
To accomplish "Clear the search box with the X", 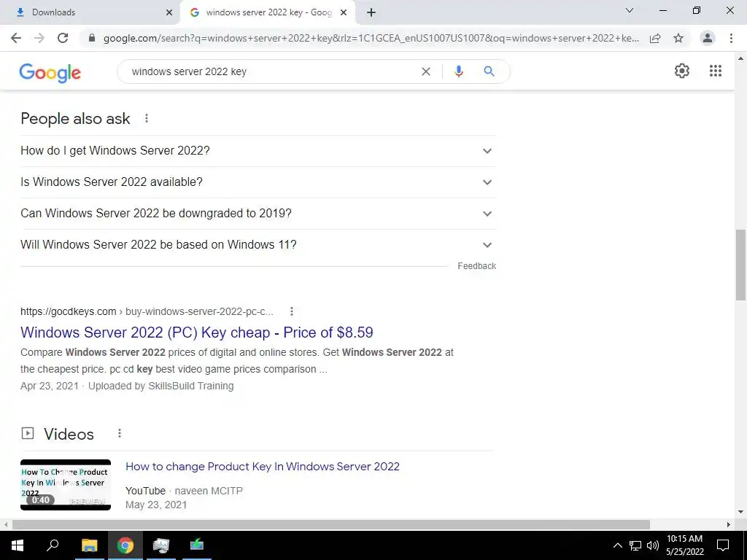I will point(426,71).
